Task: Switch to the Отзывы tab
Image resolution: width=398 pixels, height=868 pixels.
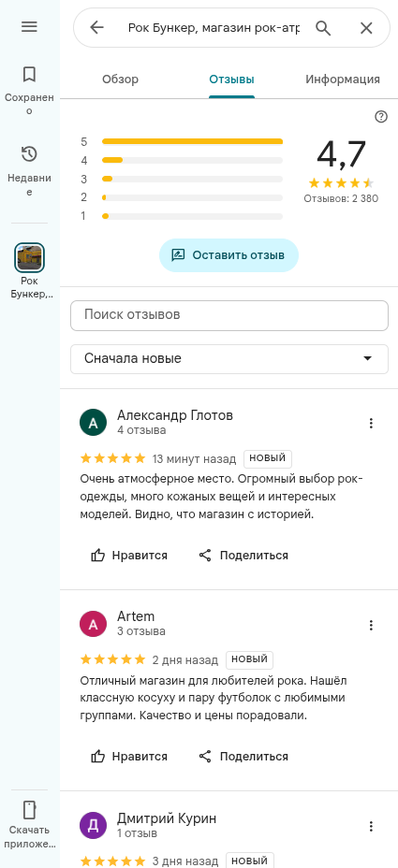Action: pos(231,80)
